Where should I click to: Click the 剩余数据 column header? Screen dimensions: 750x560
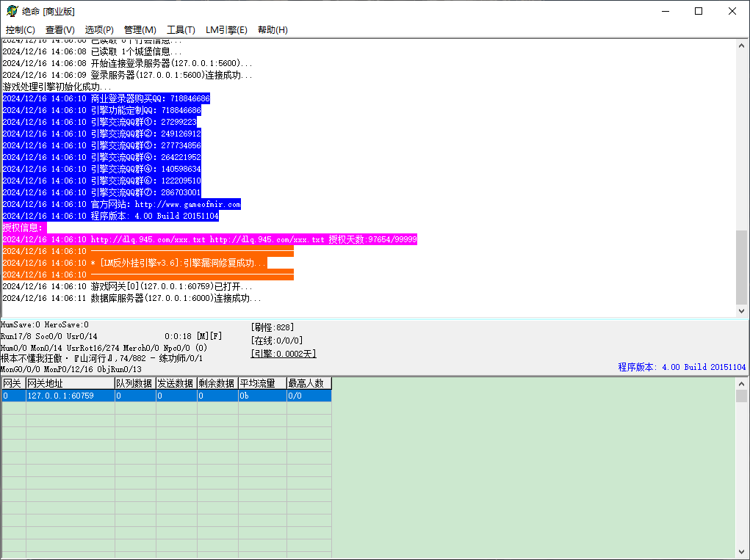click(x=217, y=383)
